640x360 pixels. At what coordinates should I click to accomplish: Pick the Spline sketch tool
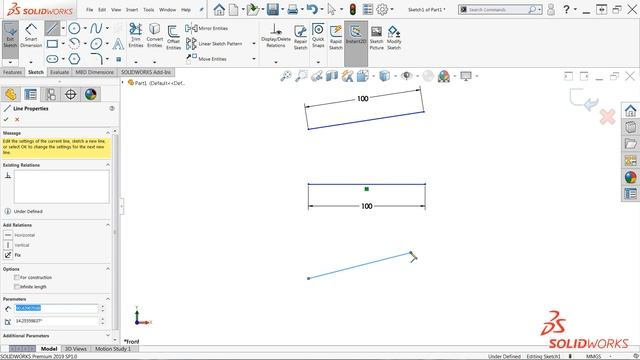(x=96, y=28)
